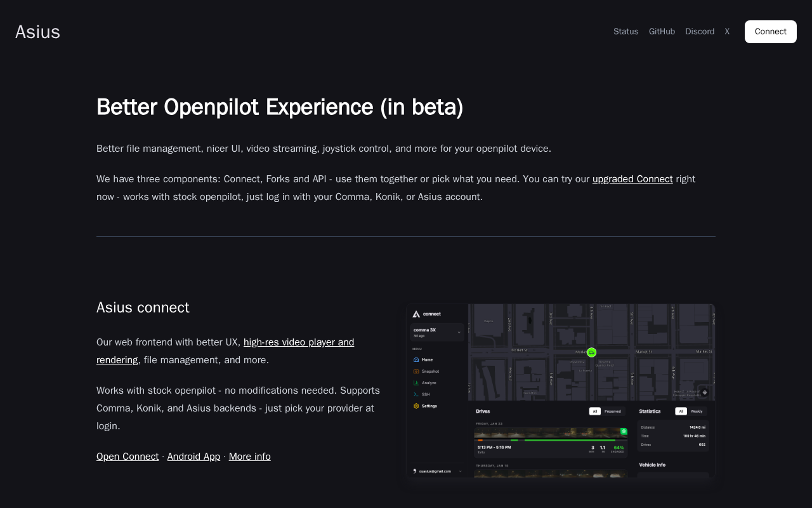Expand the account email dropdown chevron
Viewport: 812px width, 508px height.
coord(461,471)
